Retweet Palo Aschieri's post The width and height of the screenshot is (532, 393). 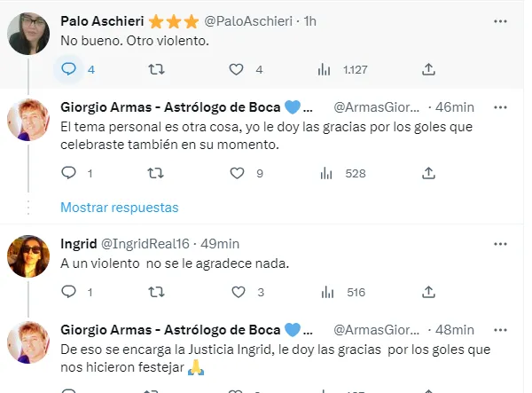[x=153, y=68]
